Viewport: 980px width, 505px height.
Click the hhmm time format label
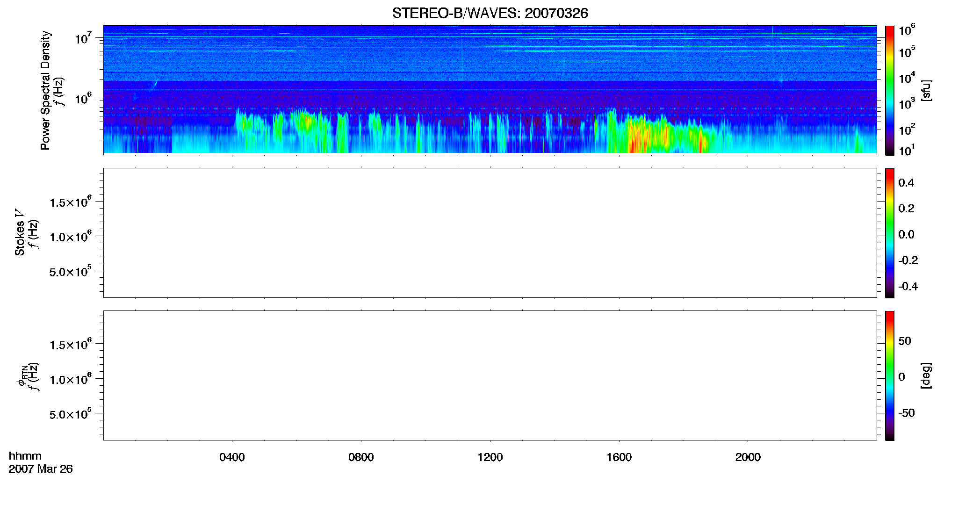click(25, 456)
